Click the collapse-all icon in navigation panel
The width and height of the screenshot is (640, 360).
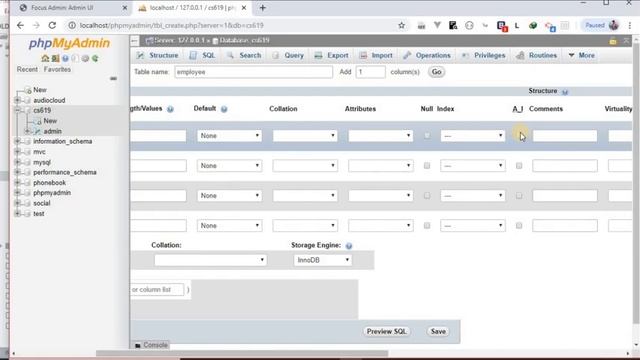113,78
